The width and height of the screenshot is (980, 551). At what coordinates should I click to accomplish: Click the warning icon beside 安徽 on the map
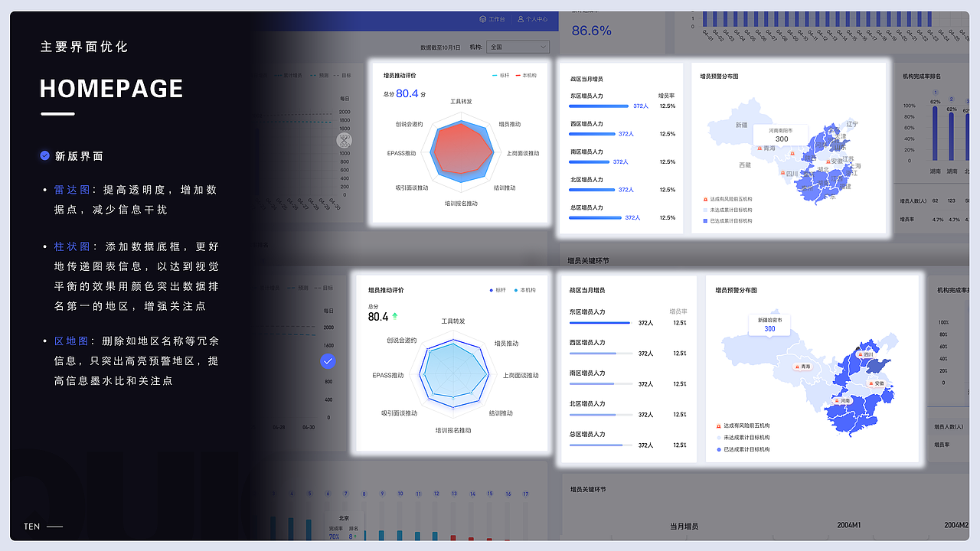pos(828,162)
